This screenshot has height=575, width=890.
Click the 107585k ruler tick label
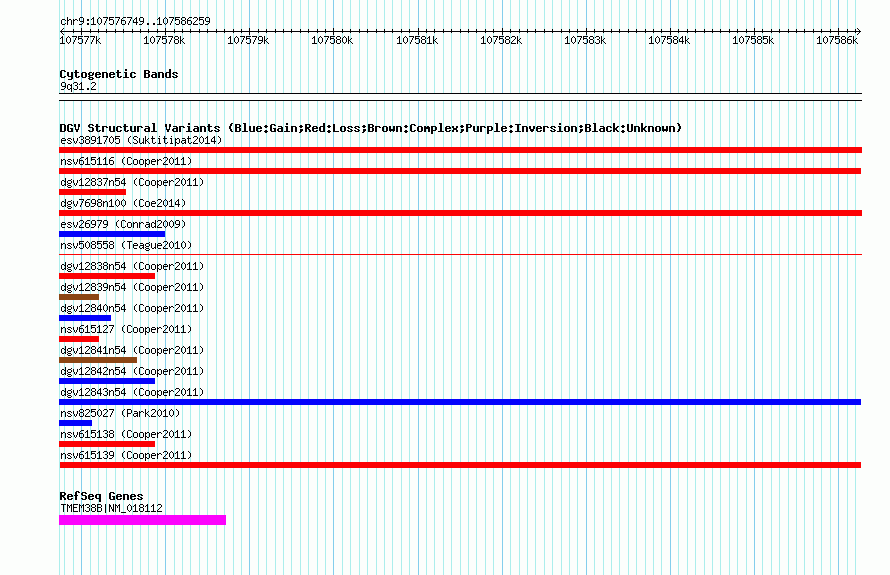point(753,40)
